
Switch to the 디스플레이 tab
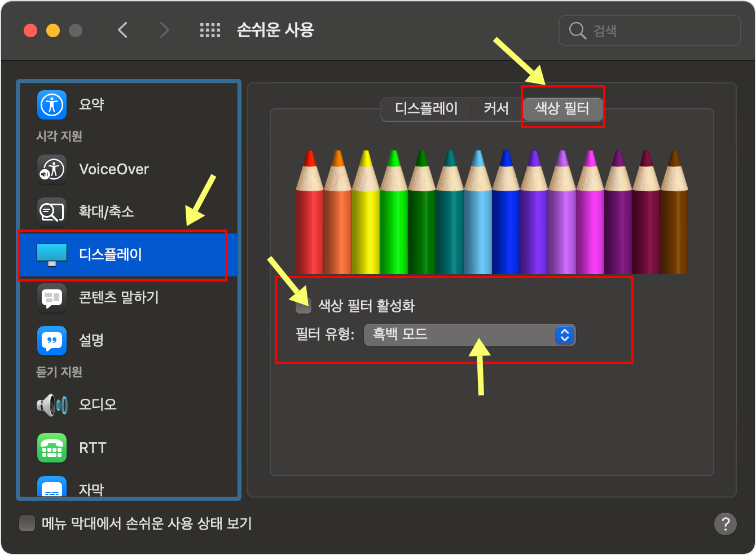tap(427, 108)
